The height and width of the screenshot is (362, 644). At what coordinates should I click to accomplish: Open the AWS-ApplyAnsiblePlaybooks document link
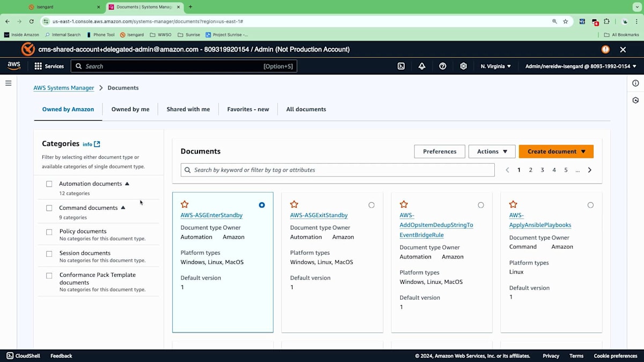(x=540, y=220)
